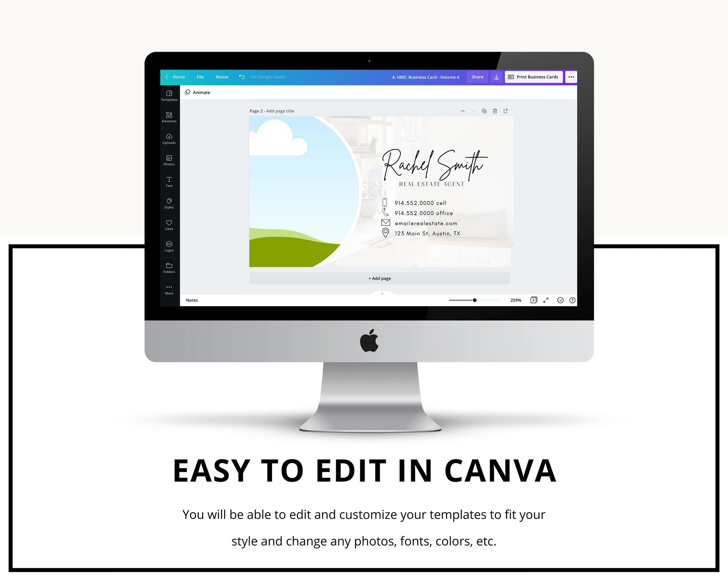Select the Uploads tool
The image size is (728, 582).
click(169, 138)
